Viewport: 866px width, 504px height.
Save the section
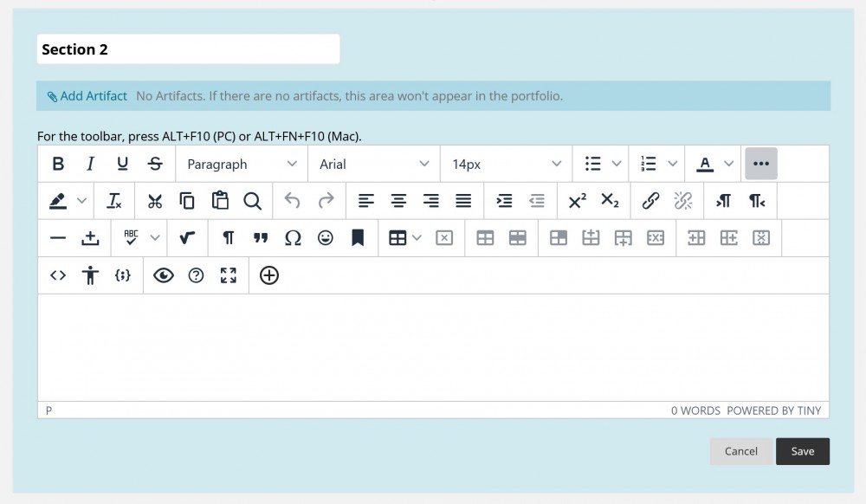[x=802, y=451]
